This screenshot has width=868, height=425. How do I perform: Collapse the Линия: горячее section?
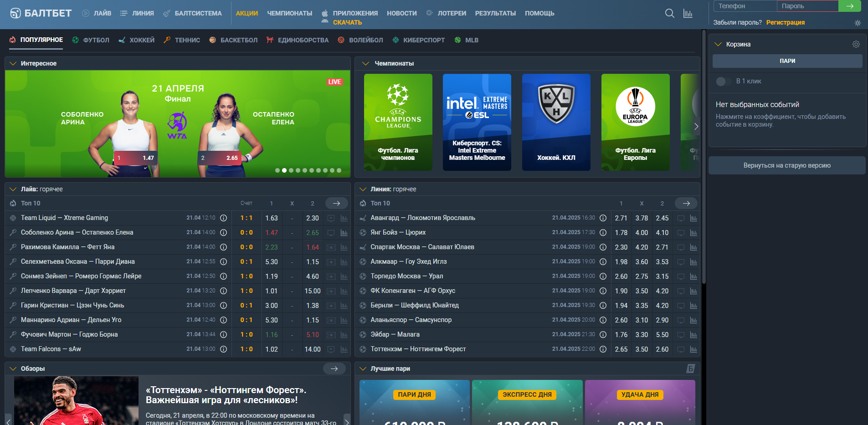[x=363, y=189]
